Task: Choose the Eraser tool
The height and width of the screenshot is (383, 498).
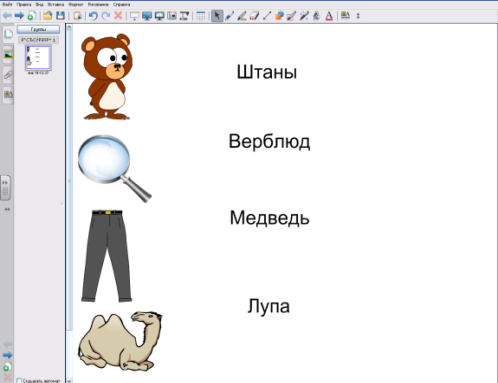Action: pos(254,16)
